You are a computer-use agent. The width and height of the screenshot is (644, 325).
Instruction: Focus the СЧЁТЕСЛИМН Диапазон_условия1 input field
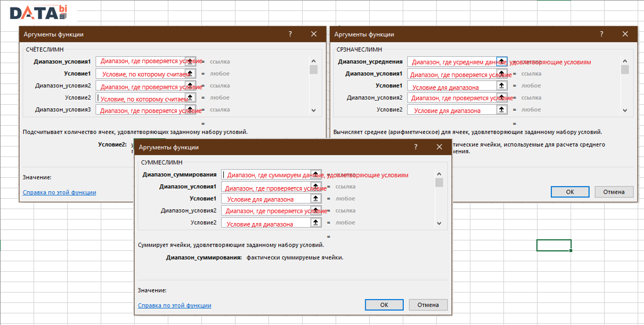[x=141, y=62]
